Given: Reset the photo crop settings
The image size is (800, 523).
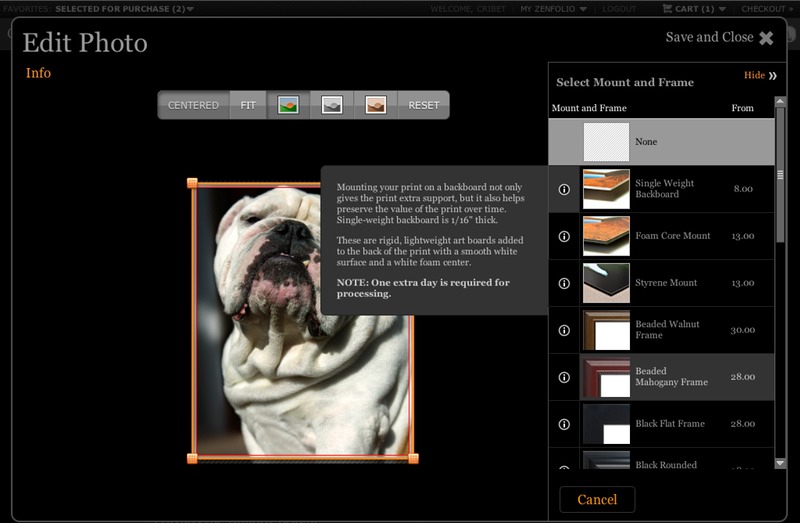Looking at the screenshot, I should click(x=423, y=105).
